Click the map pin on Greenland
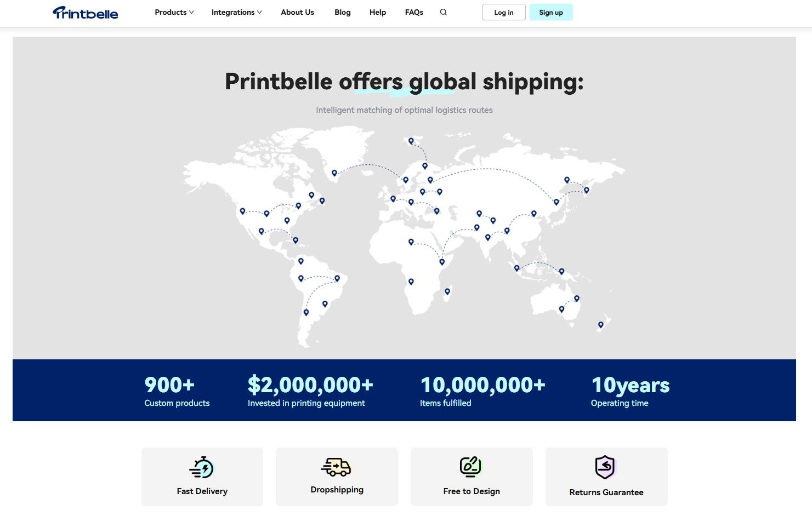Screen dimensions: 812x516 click(x=334, y=173)
